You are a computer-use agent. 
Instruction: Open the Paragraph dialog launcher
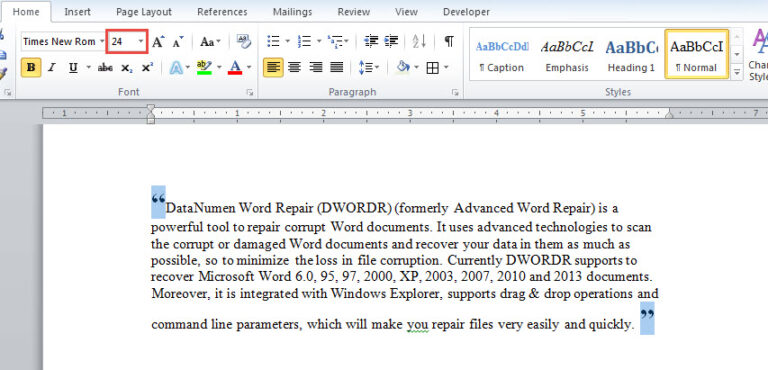tap(455, 92)
